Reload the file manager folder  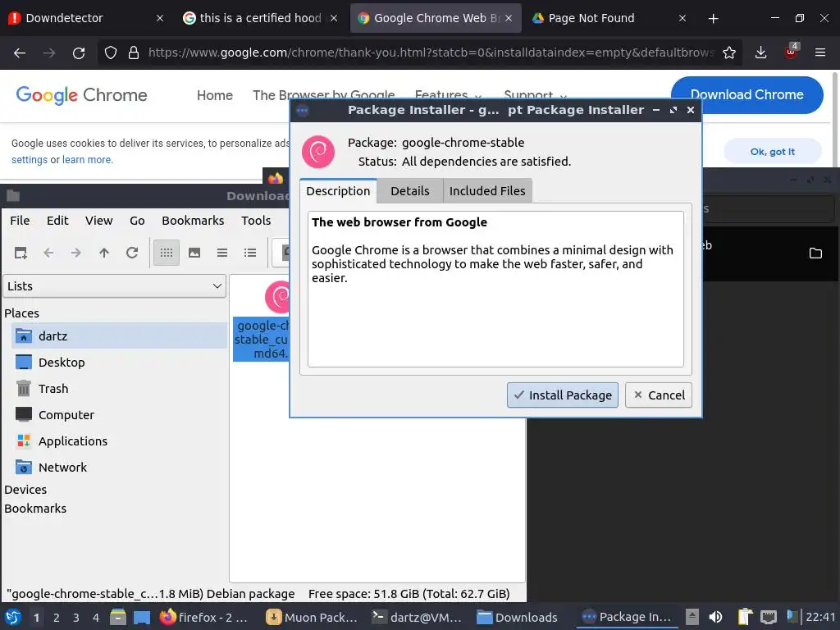coord(132,253)
